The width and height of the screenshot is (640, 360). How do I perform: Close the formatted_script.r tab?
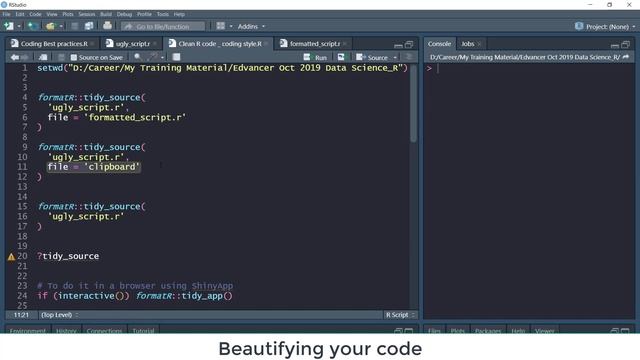point(345,44)
